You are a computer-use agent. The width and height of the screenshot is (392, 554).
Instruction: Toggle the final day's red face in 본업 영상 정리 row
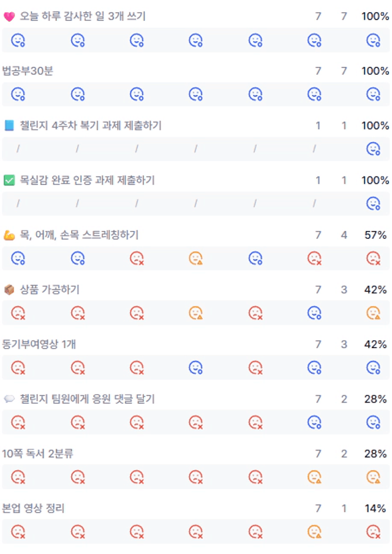click(x=373, y=531)
